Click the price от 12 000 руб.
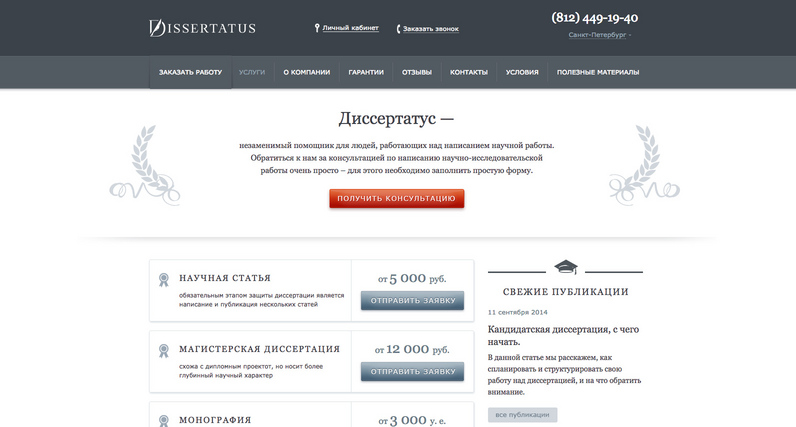 click(412, 350)
